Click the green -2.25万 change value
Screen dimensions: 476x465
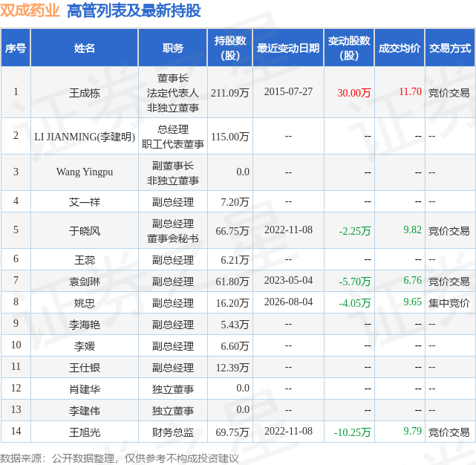click(355, 231)
